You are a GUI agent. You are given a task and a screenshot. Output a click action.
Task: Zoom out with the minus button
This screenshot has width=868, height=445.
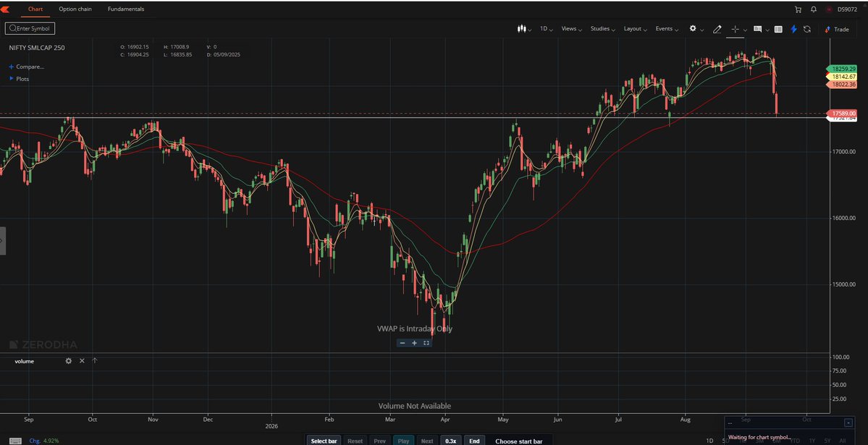pos(403,343)
